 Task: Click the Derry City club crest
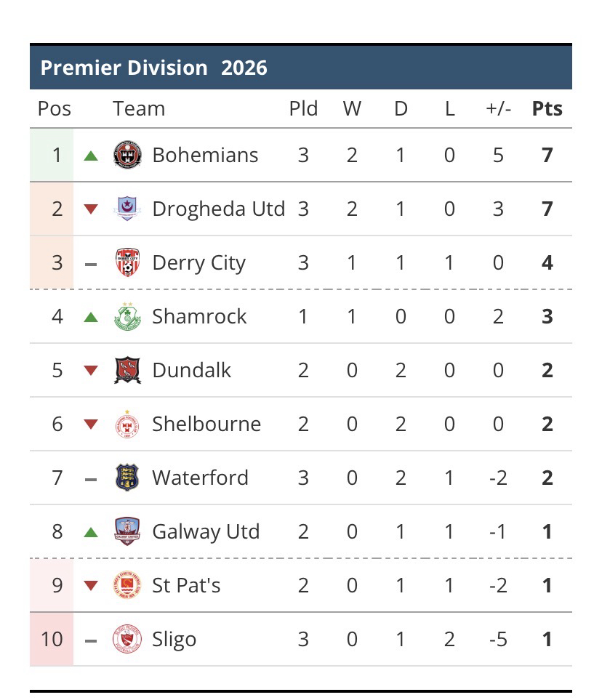[127, 263]
